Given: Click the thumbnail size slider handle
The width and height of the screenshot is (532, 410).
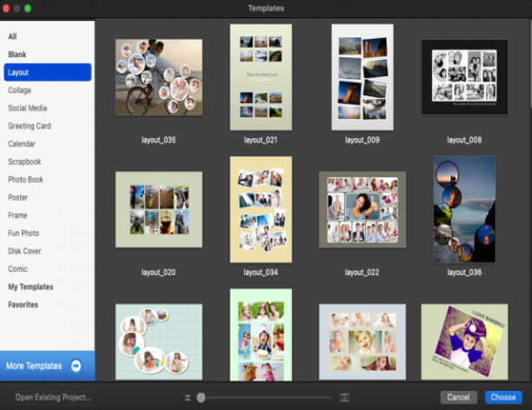Looking at the screenshot, I should tap(201, 398).
